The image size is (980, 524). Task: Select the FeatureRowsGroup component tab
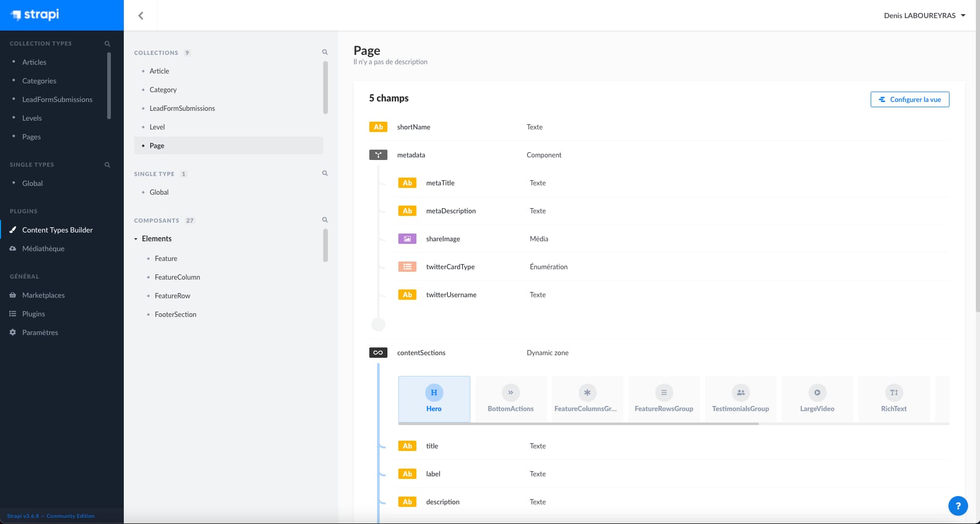click(x=664, y=399)
